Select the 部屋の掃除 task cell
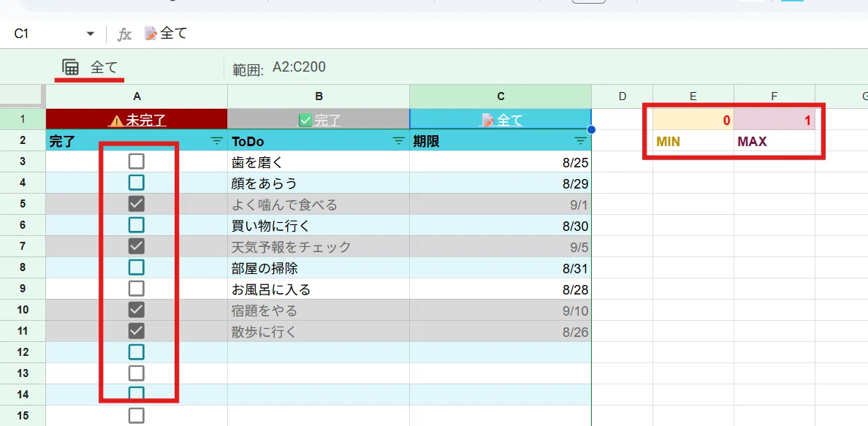 click(x=319, y=267)
